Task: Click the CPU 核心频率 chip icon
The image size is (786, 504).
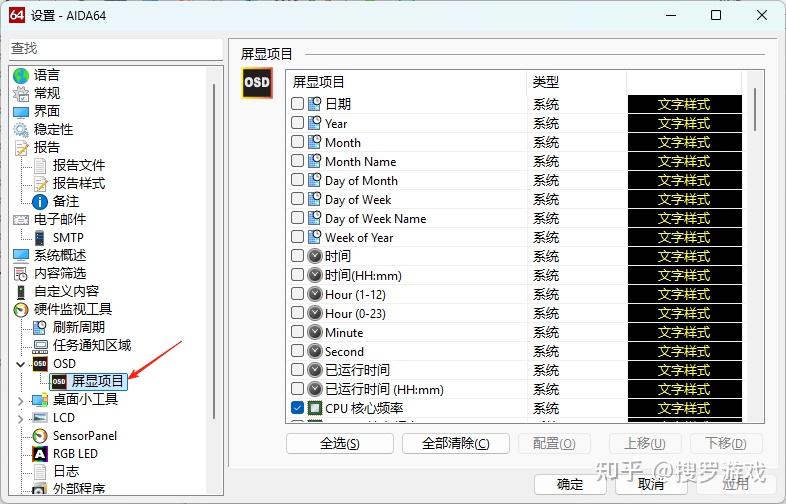Action: point(315,408)
